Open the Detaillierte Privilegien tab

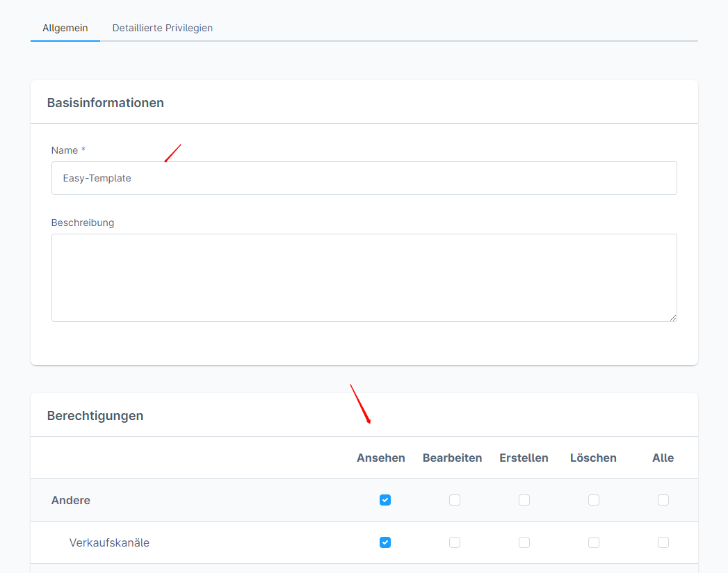[x=162, y=28]
